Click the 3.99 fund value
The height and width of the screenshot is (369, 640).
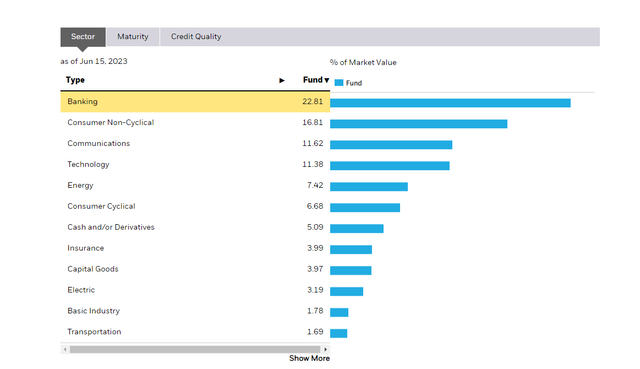[315, 248]
